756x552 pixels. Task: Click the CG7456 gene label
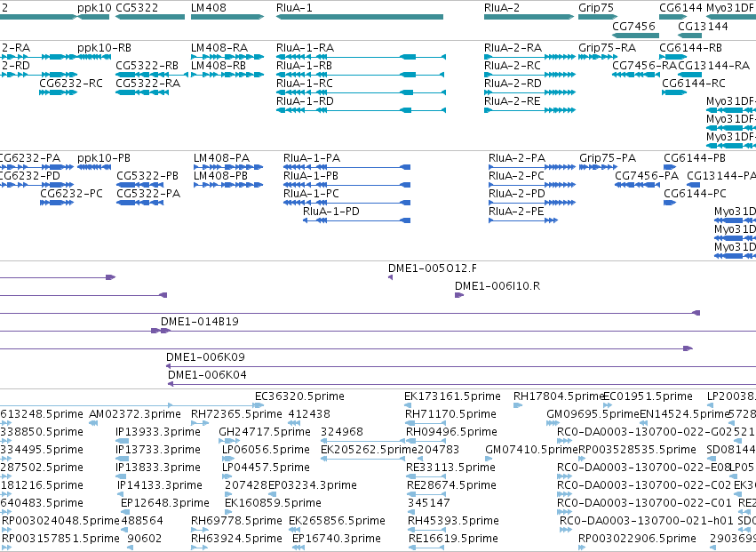633,26
